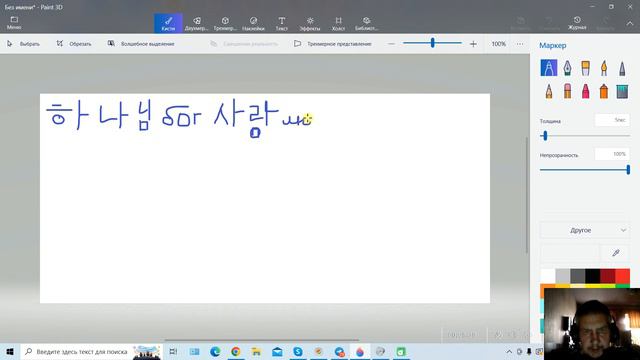
Task: Click the Выбрать (Select) tool
Action: 24,44
